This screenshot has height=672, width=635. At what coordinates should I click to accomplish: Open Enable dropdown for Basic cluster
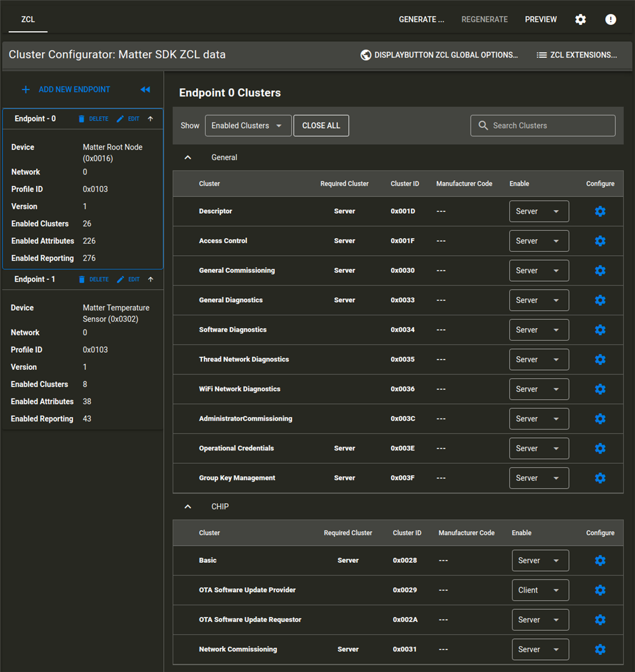(x=540, y=560)
